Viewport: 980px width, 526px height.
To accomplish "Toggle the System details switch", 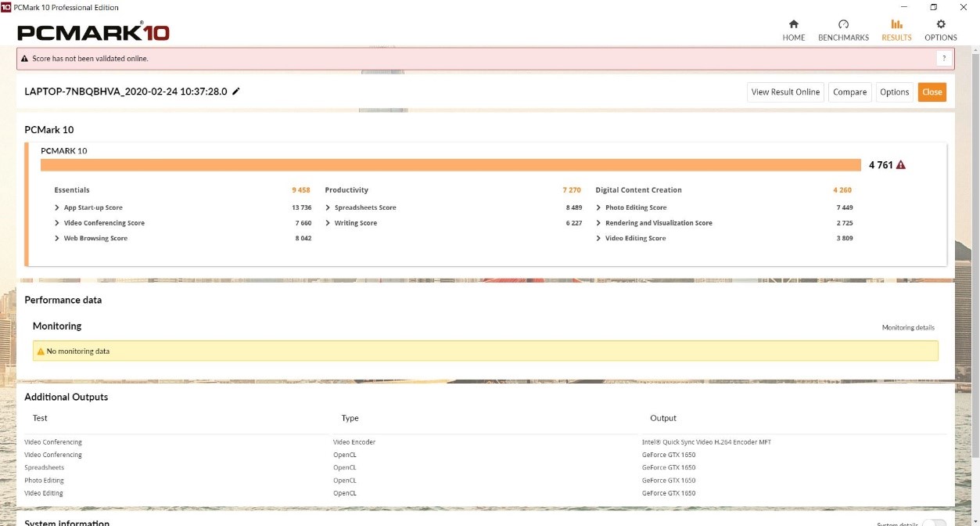I will click(934, 524).
